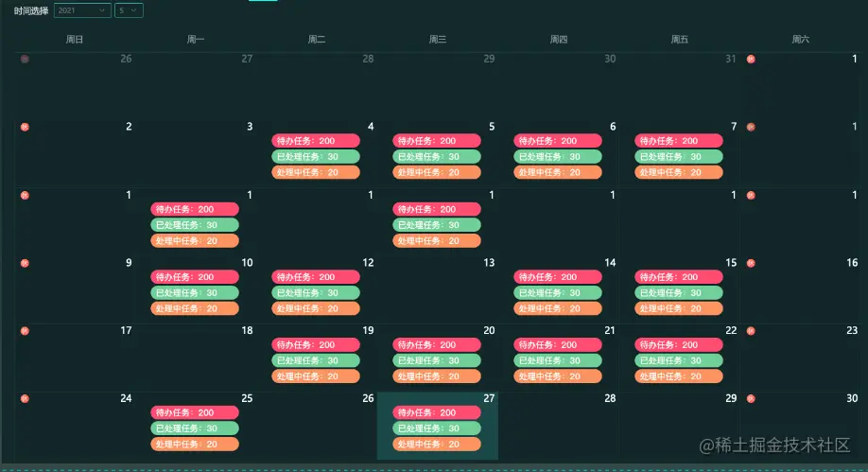
Task: Open the 已处理任务: 30 tag on day 12
Action: (x=316, y=292)
